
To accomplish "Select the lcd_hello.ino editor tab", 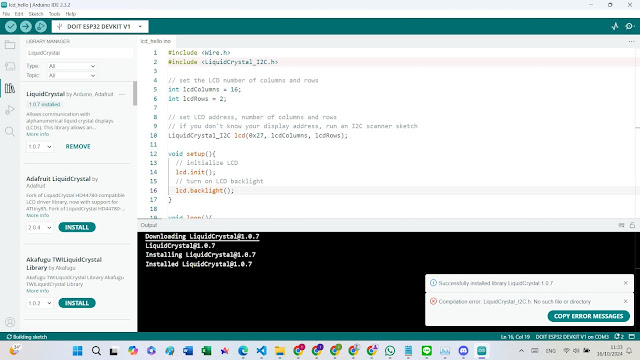I will point(156,41).
